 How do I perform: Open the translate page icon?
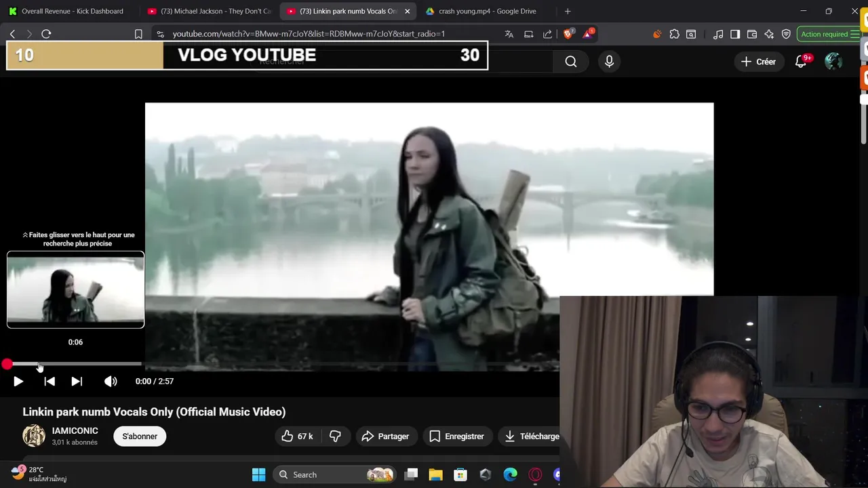click(x=509, y=34)
